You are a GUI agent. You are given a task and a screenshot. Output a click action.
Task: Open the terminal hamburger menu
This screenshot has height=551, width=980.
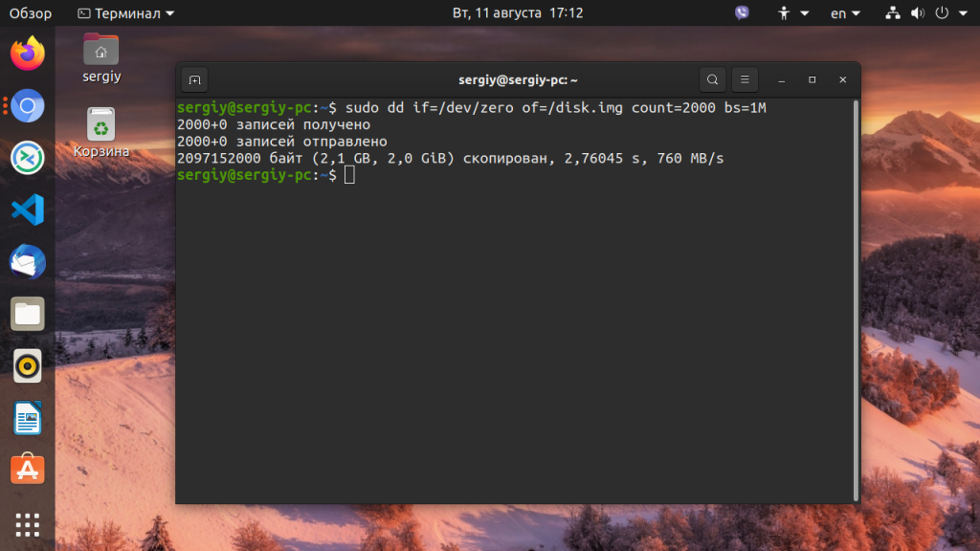coord(745,79)
